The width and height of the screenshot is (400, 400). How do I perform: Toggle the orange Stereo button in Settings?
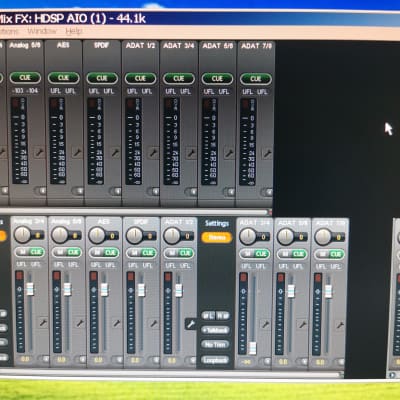(x=217, y=237)
